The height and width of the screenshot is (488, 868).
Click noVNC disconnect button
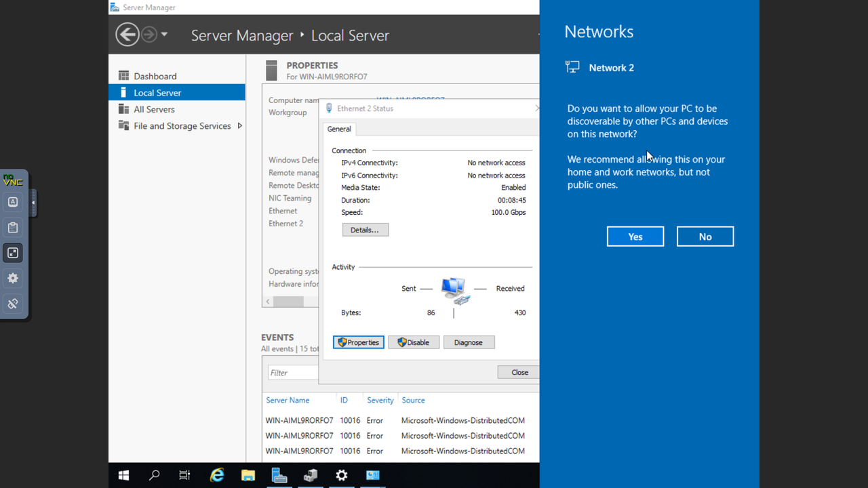point(13,304)
